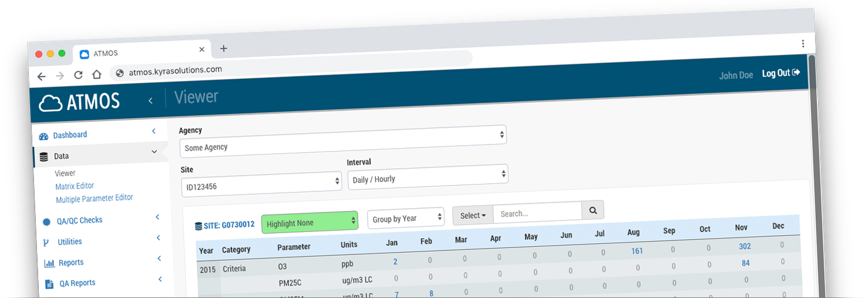Image resolution: width=868 pixels, height=298 pixels.
Task: Click browser forward arrow
Action: (59, 76)
